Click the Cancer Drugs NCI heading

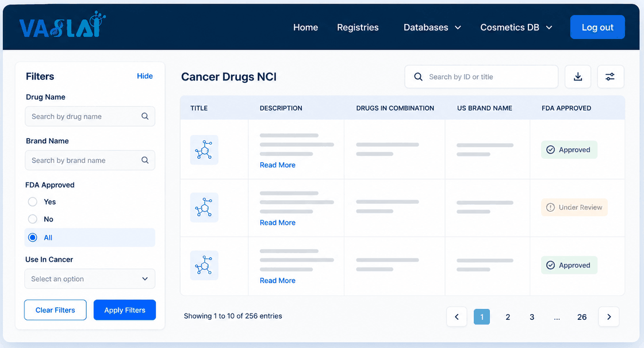229,77
